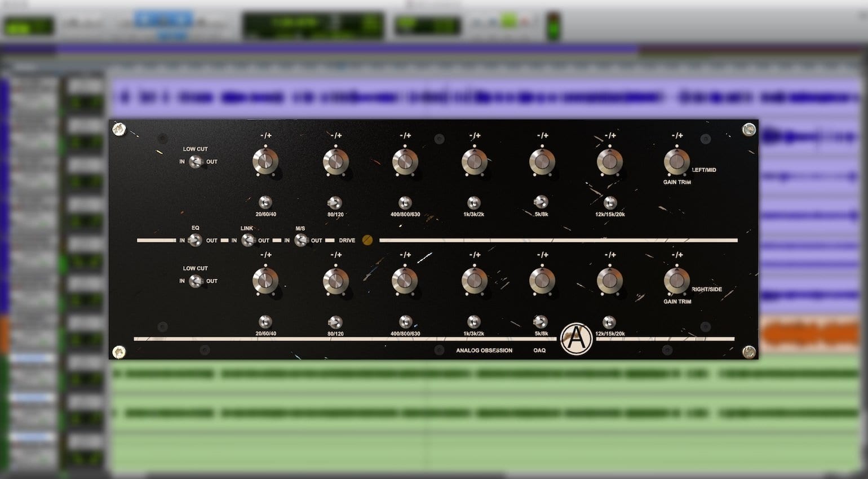The height and width of the screenshot is (479, 868).
Task: Switch the Left/Mid 5k/8k frequency selector
Action: (x=541, y=202)
